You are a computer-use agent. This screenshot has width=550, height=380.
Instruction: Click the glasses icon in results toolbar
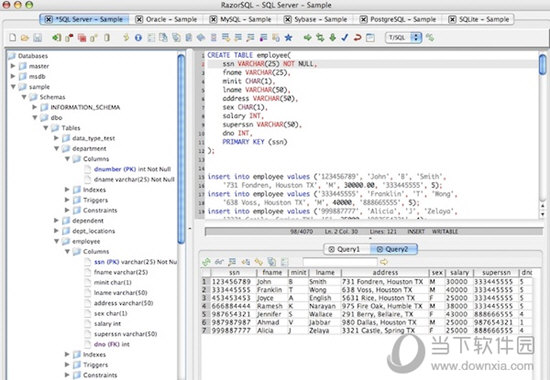pos(219,262)
